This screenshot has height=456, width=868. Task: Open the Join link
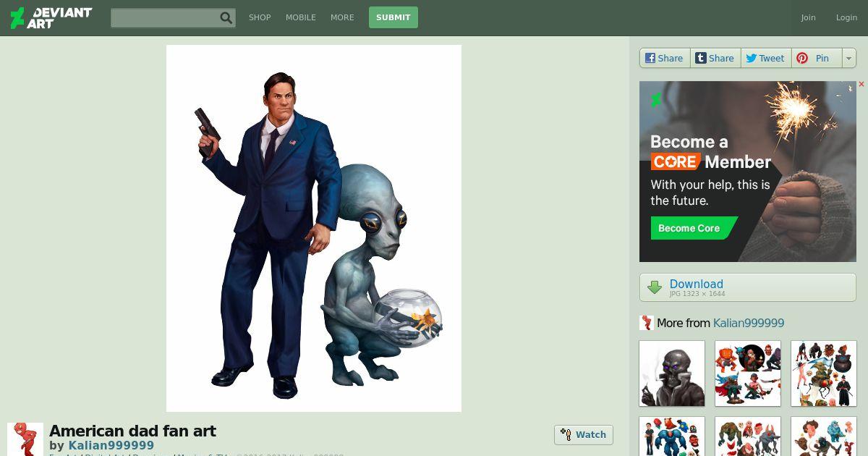click(808, 17)
